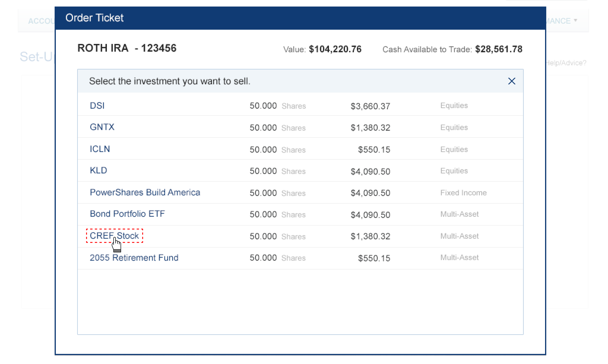Click the Accounts menu behind the dialog
The height and width of the screenshot is (364, 608).
pyautogui.click(x=41, y=21)
